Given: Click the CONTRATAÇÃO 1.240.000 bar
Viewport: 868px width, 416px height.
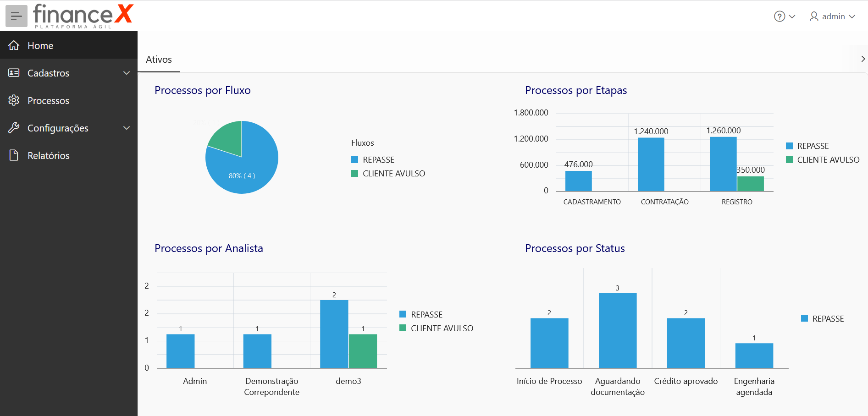Looking at the screenshot, I should [x=651, y=164].
